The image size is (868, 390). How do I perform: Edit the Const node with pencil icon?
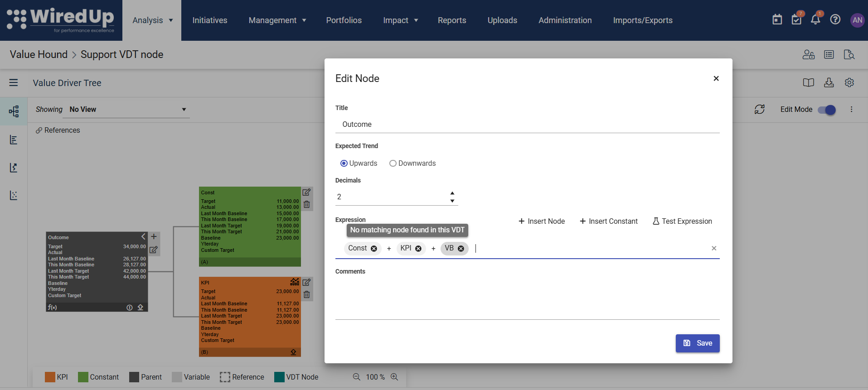click(x=306, y=192)
